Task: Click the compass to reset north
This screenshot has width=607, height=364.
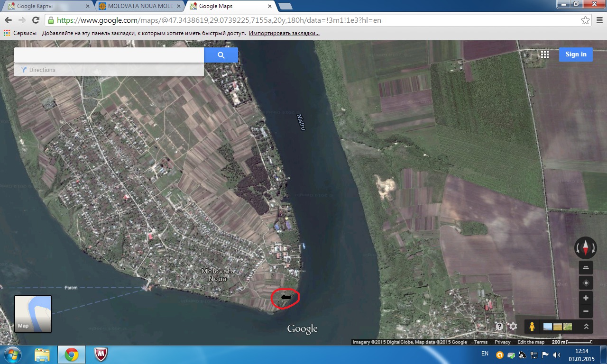Action: (x=586, y=247)
